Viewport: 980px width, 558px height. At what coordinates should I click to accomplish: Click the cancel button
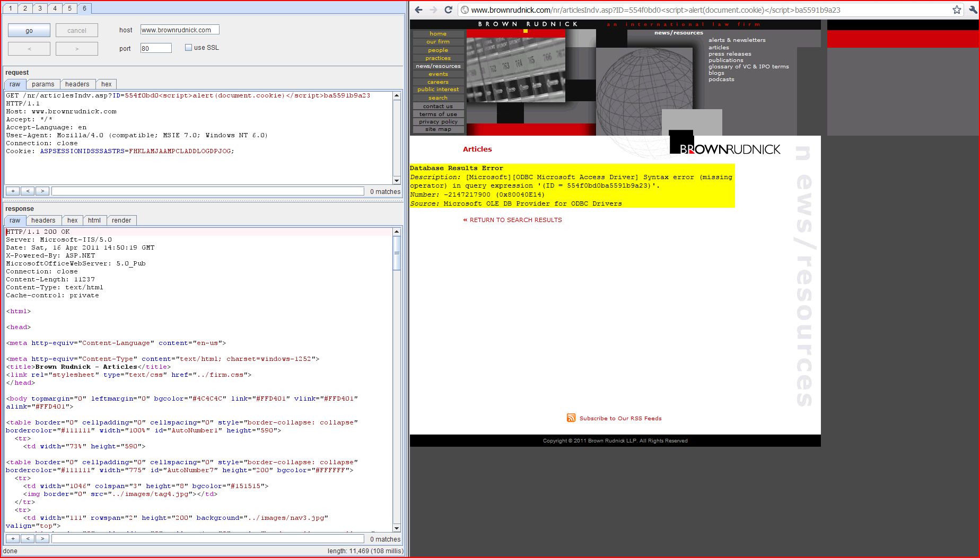(x=77, y=30)
